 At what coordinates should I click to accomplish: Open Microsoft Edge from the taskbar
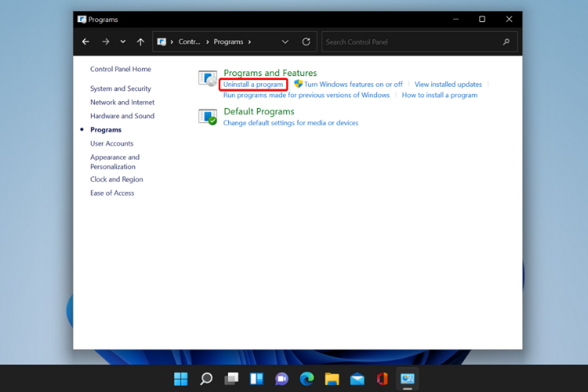[x=307, y=379]
